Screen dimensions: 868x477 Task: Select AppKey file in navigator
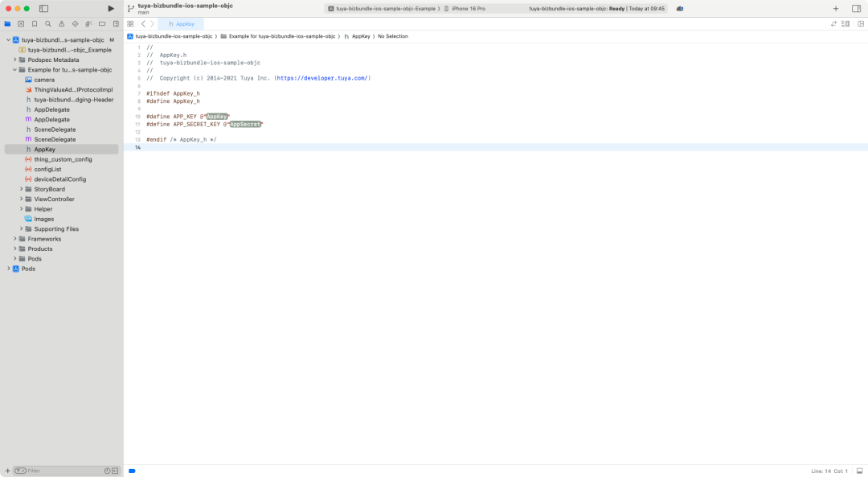coord(61,150)
